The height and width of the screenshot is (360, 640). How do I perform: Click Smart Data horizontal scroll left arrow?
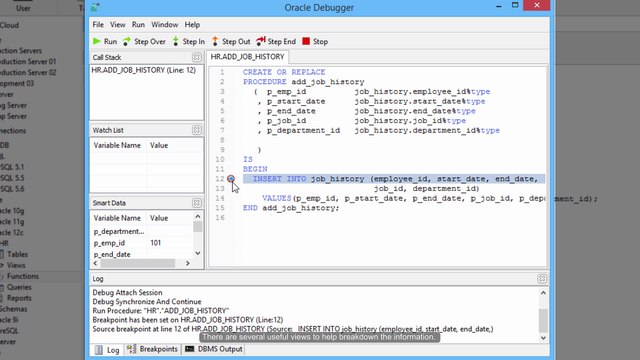point(96,263)
